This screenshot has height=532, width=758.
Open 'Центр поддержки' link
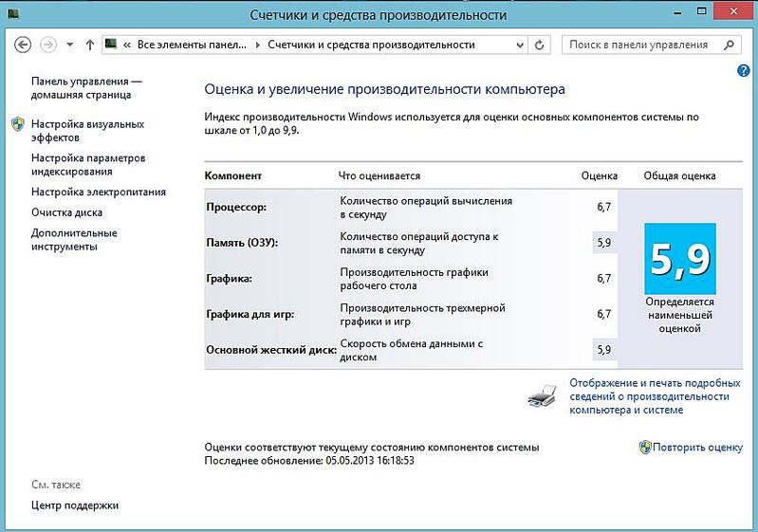(x=75, y=505)
